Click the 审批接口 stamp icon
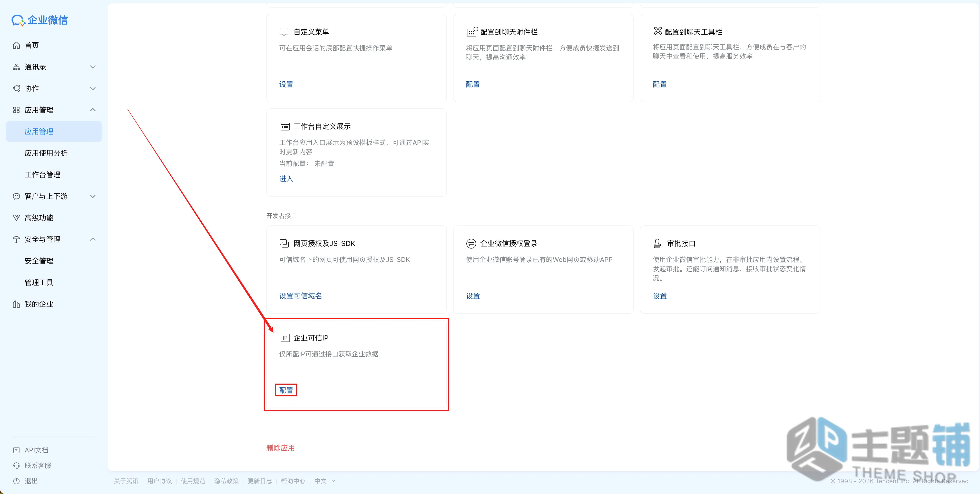Screen dimensions: 980x494 tap(657, 243)
